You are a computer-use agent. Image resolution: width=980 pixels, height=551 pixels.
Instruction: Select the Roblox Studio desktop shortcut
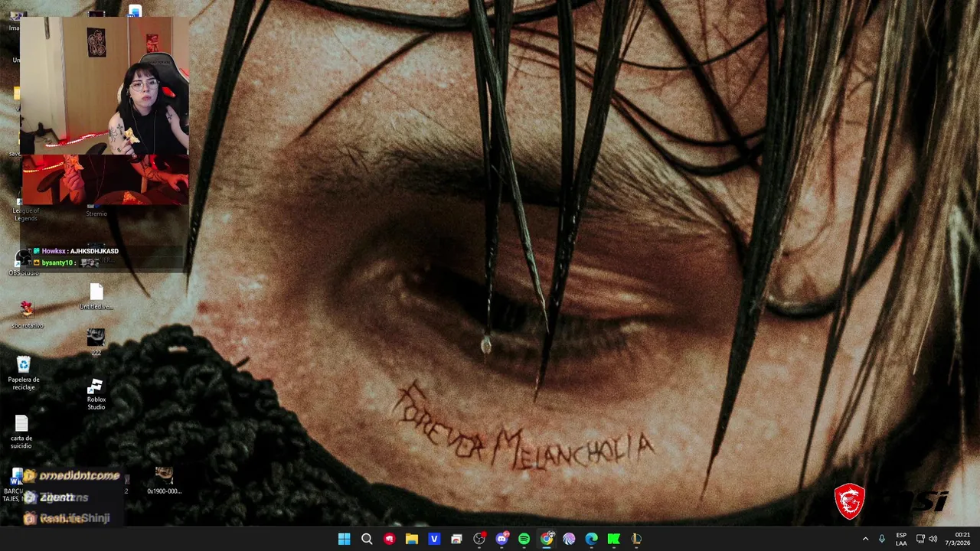[x=96, y=395]
